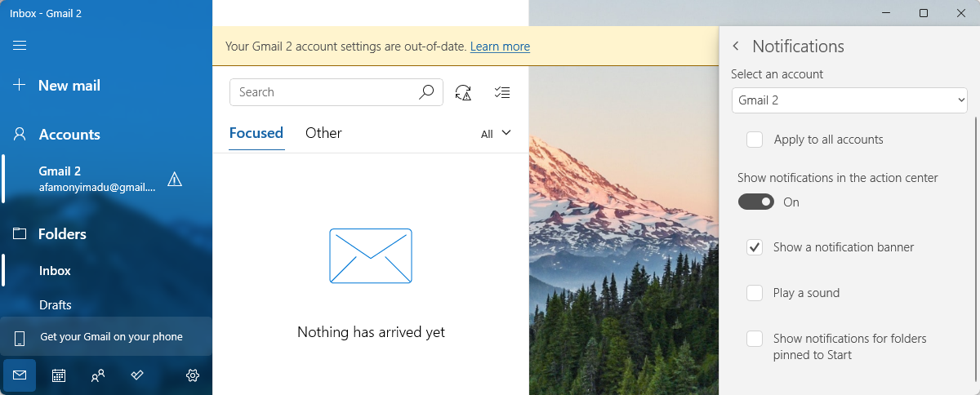
Task: Select the Gmail 2 account entry
Action: [106, 179]
